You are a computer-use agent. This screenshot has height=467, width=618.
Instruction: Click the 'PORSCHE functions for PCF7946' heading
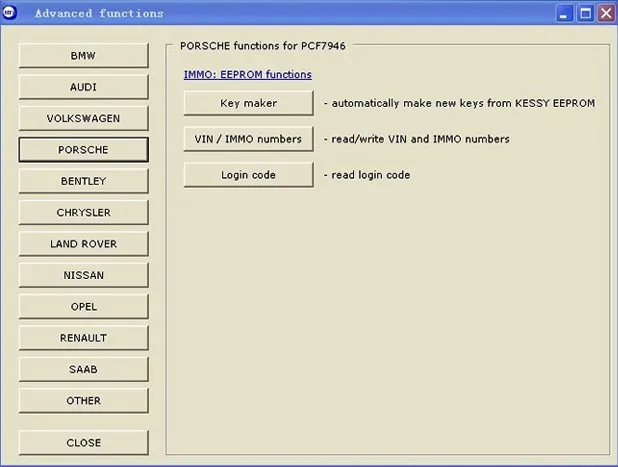(x=262, y=46)
